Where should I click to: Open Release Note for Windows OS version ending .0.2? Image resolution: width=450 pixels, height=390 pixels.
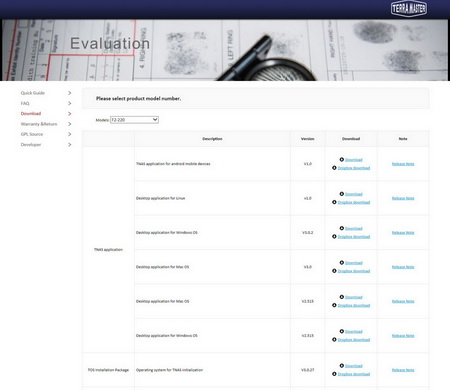pyautogui.click(x=403, y=233)
